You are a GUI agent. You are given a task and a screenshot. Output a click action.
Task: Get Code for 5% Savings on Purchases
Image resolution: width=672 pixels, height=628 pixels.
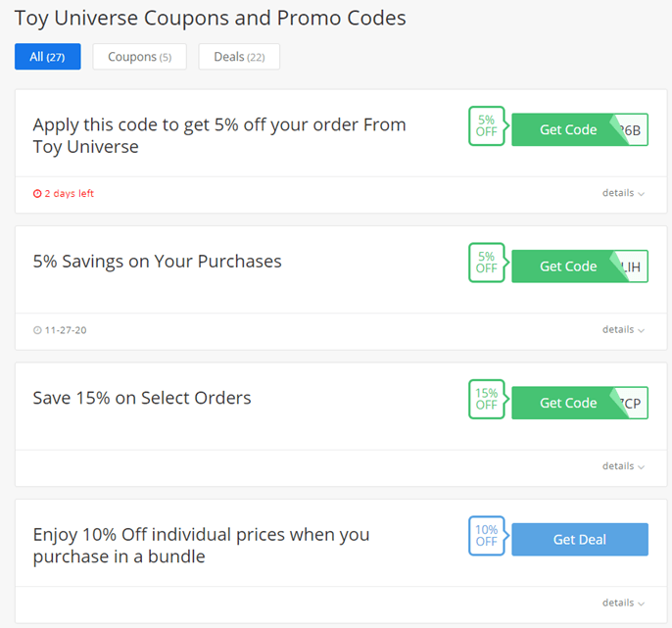[568, 266]
